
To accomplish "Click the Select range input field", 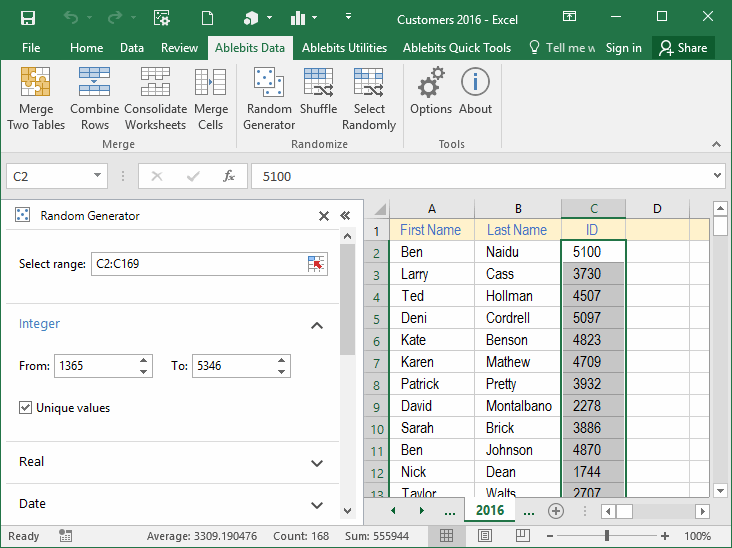I will tap(197, 264).
